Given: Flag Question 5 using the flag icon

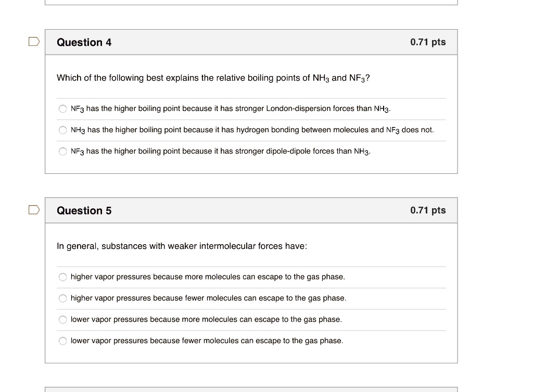Looking at the screenshot, I should click(34, 210).
